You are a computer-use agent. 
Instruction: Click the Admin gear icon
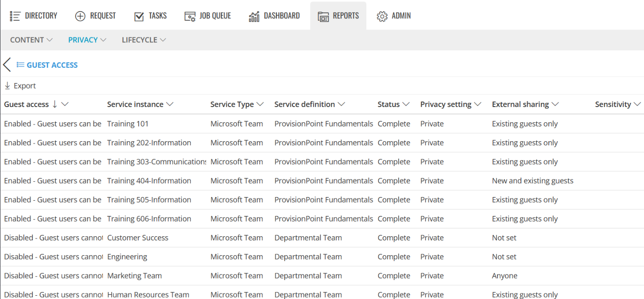point(382,17)
